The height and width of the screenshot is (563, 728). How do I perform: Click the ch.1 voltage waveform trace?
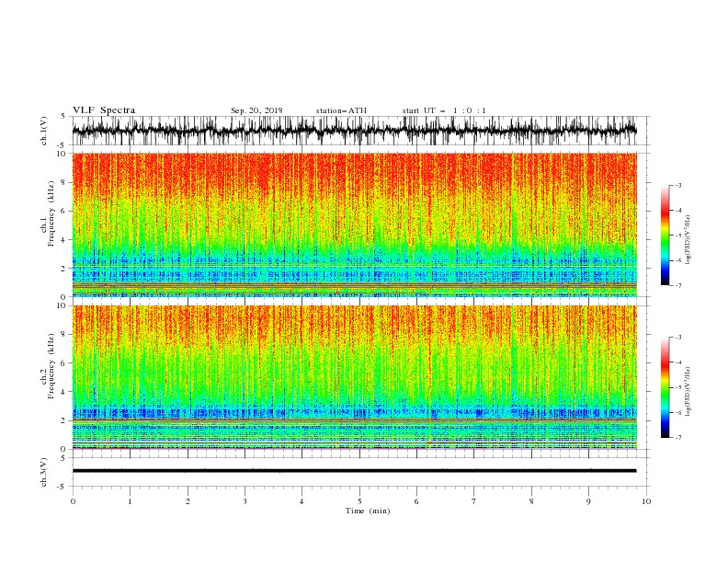pyautogui.click(x=355, y=131)
